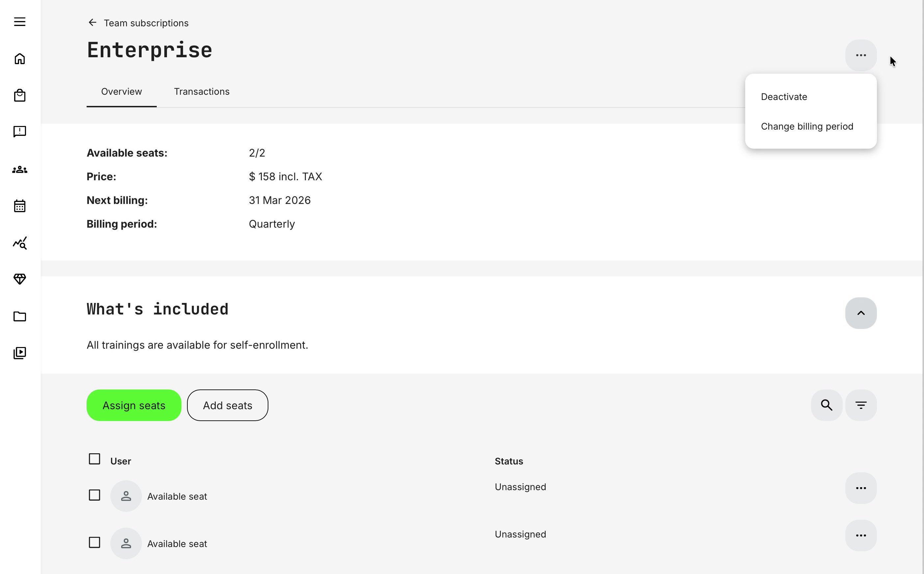924x574 pixels.
Task: Select the Home icon in the sidebar
Action: click(x=19, y=59)
